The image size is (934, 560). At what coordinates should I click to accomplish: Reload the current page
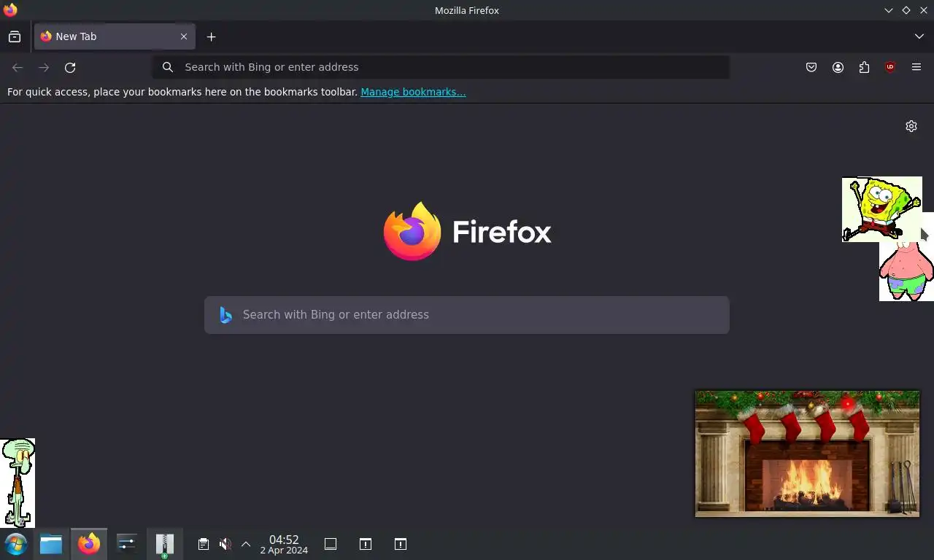pos(70,67)
